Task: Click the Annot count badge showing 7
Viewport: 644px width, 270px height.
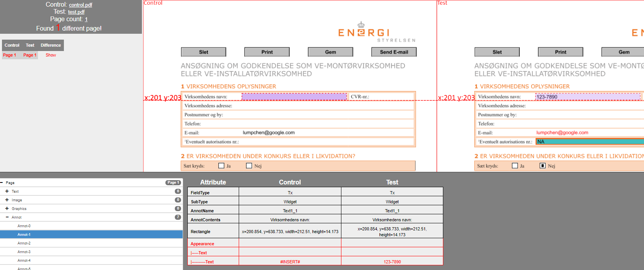Action: (178, 217)
